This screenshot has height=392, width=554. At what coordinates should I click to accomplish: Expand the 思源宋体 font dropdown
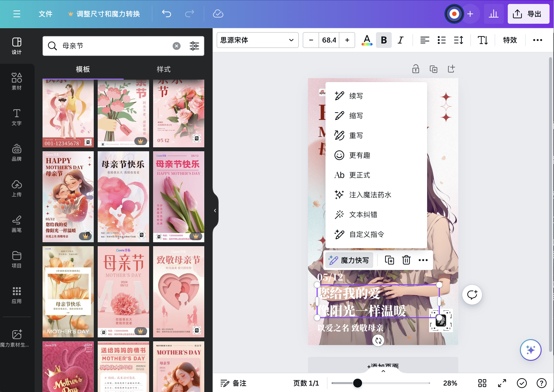tap(257, 40)
